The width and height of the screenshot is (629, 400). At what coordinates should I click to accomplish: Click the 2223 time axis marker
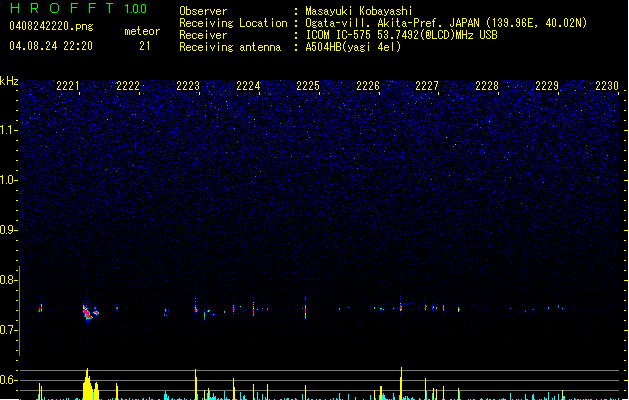188,86
